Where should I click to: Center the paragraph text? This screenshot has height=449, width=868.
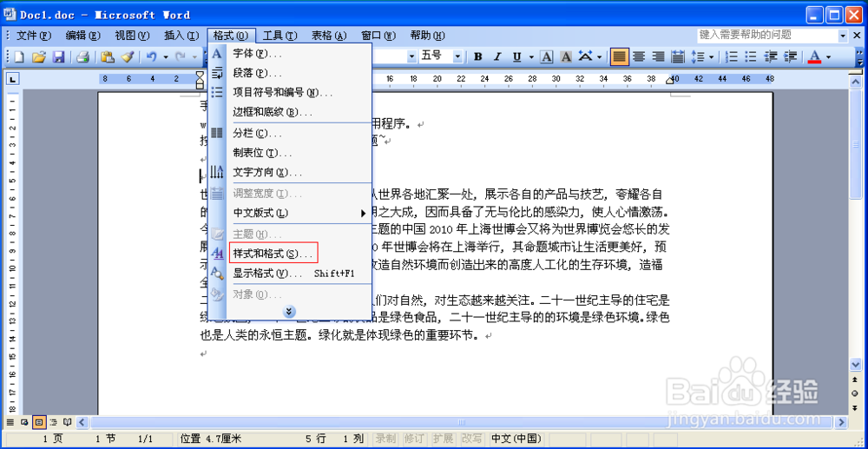(639, 56)
